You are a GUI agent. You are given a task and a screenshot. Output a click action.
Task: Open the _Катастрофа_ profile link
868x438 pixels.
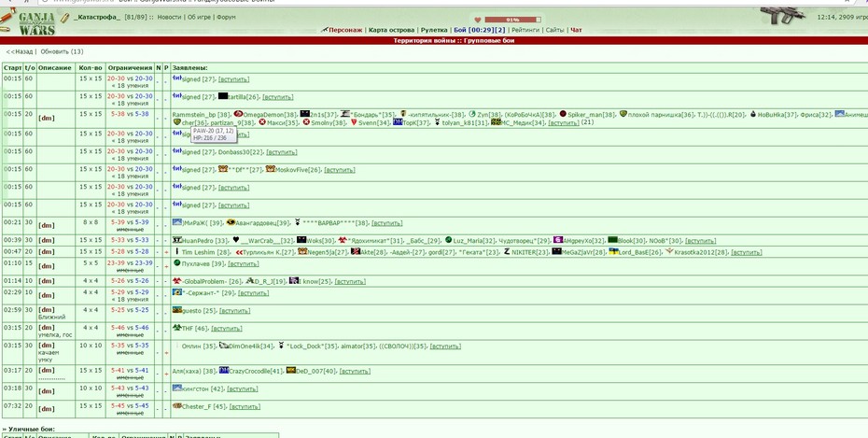click(x=97, y=17)
